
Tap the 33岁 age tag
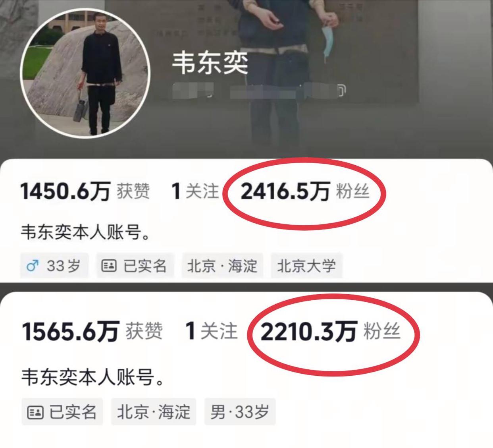coord(54,265)
